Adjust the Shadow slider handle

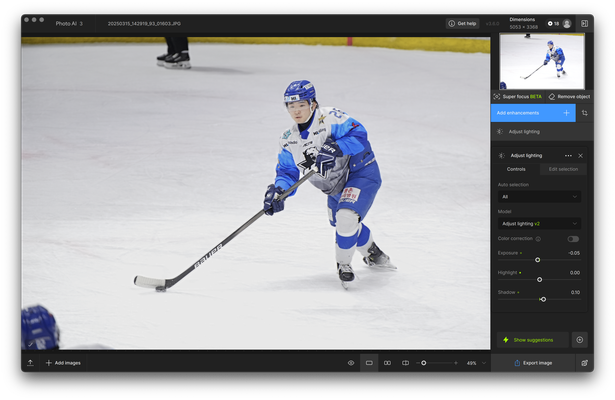click(543, 299)
